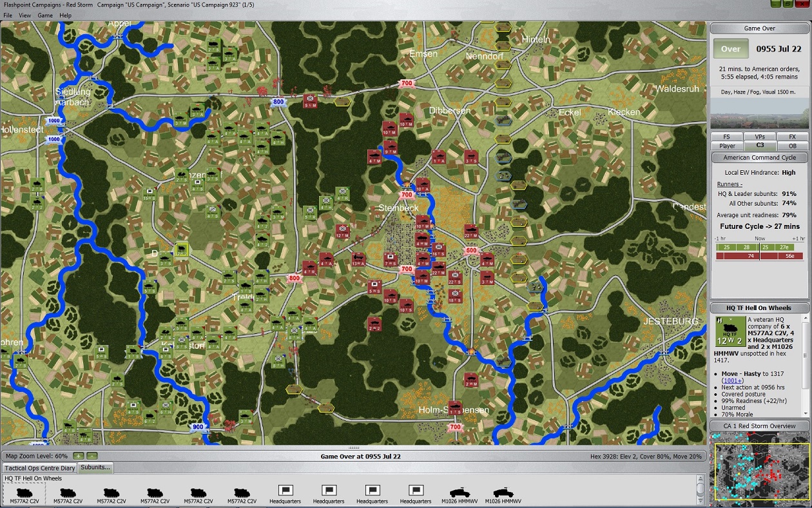Click the 'Map Zoom Level: 60%' text
This screenshot has width=812, height=508.
(x=37, y=456)
